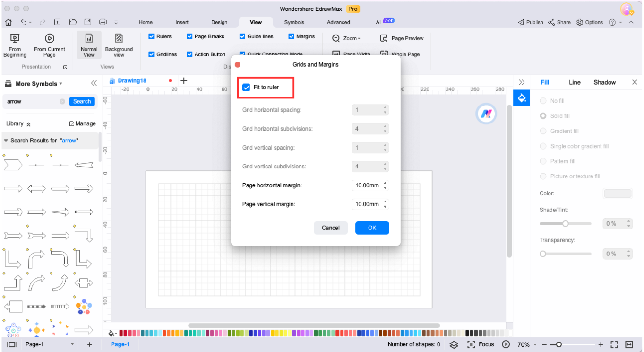
Task: Save the drawing with the disk icon
Action: [x=88, y=22]
